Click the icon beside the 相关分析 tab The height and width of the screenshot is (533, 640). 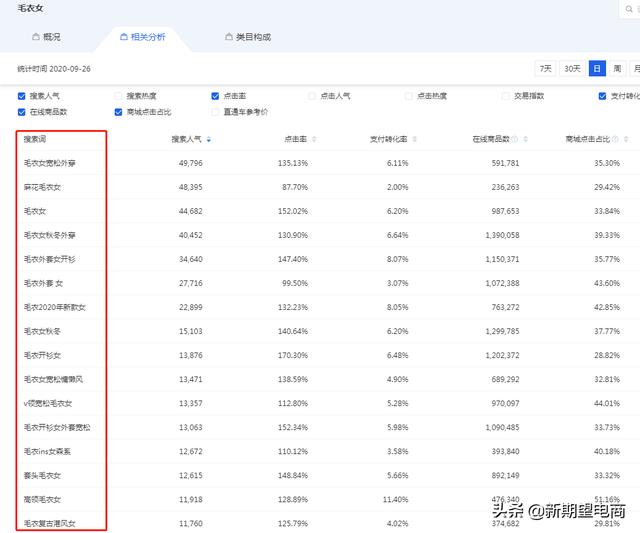click(x=123, y=37)
